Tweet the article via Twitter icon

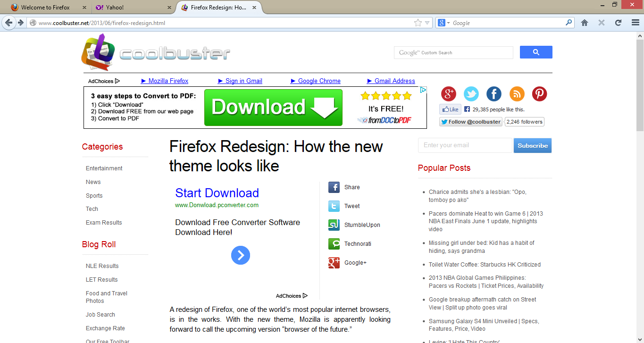(x=334, y=206)
